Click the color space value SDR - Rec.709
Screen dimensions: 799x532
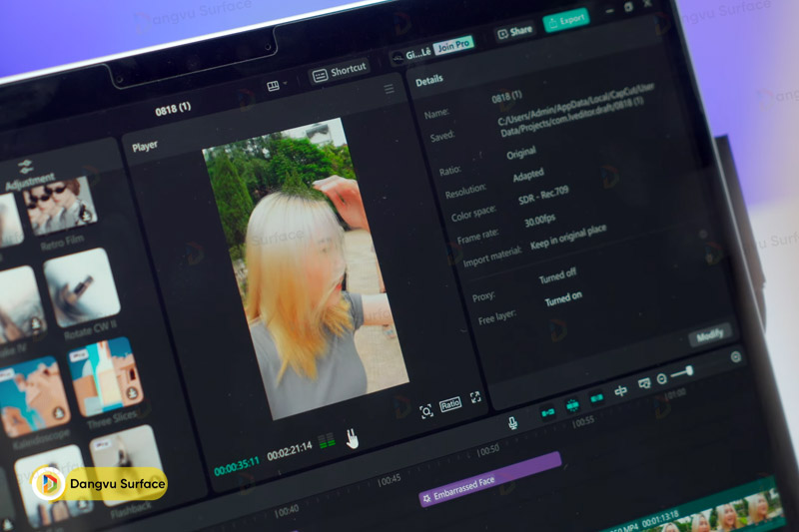pyautogui.click(x=543, y=195)
